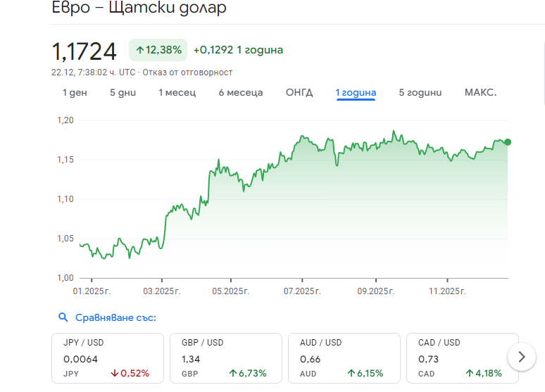The image size is (545, 392).
Task: Click the 1,15 y-axis label
Action: 65,160
